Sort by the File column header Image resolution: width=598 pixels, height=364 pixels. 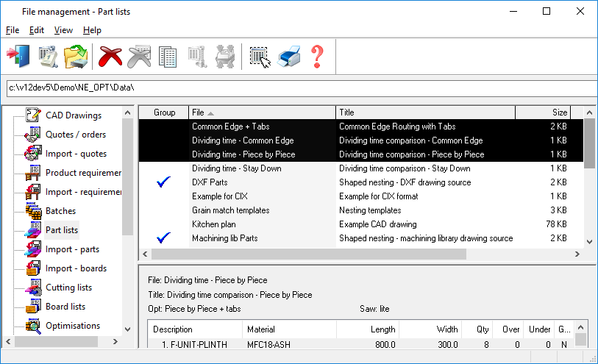click(262, 113)
